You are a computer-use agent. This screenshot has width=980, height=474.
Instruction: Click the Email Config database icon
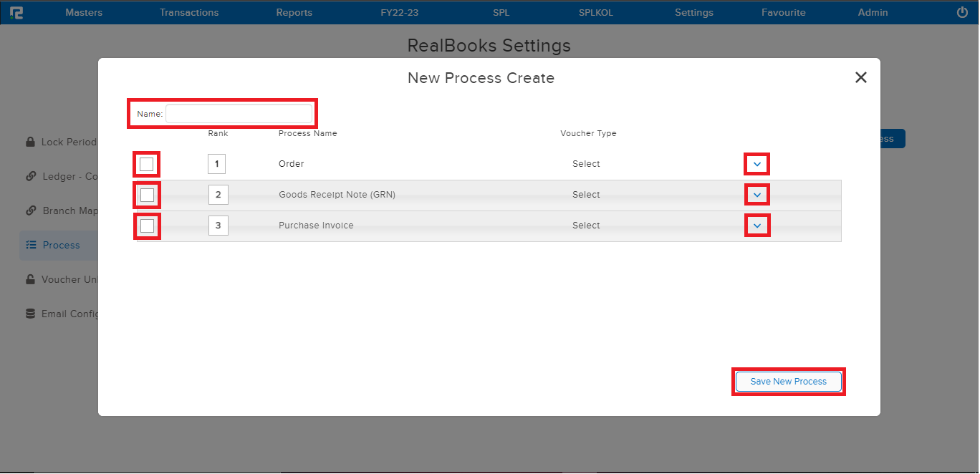tap(30, 314)
